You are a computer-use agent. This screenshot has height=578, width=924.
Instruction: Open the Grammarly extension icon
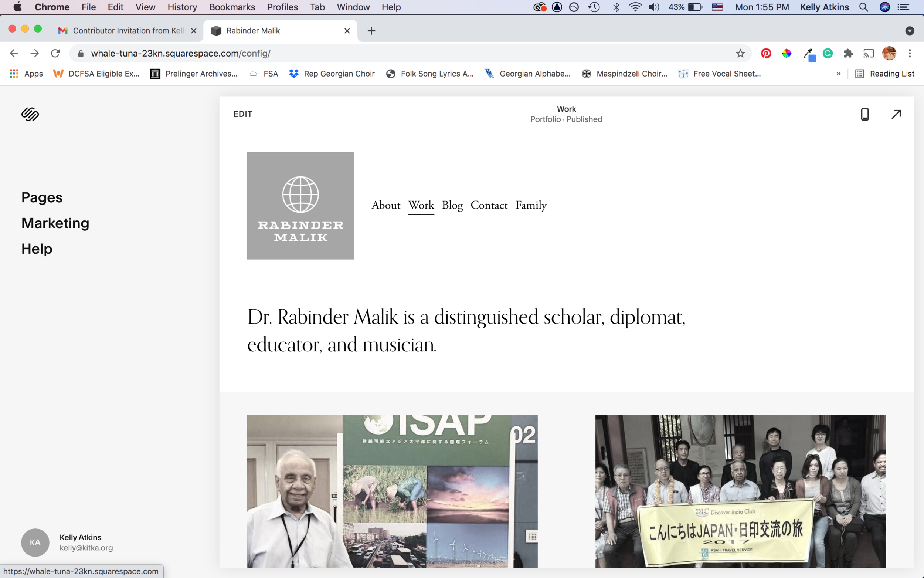[x=828, y=54]
